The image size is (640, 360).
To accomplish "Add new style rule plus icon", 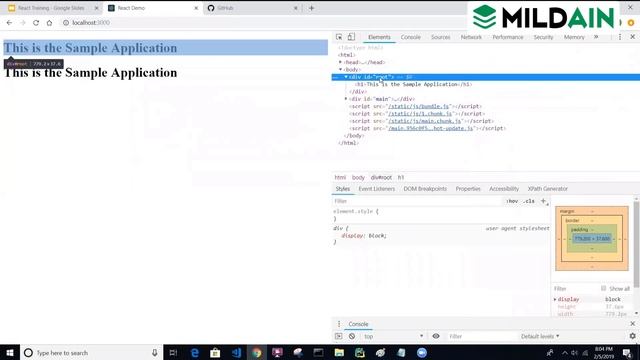I will (543, 201).
